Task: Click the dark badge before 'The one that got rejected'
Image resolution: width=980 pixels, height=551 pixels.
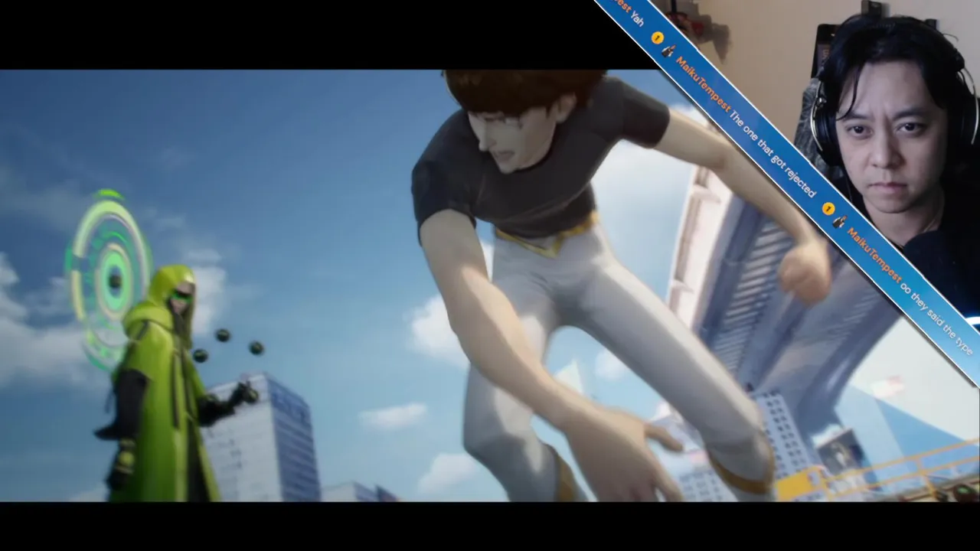Action: click(668, 51)
